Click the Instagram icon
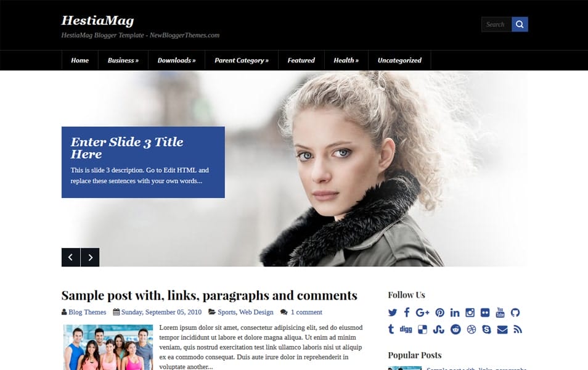The width and height of the screenshot is (588, 370). click(x=472, y=313)
